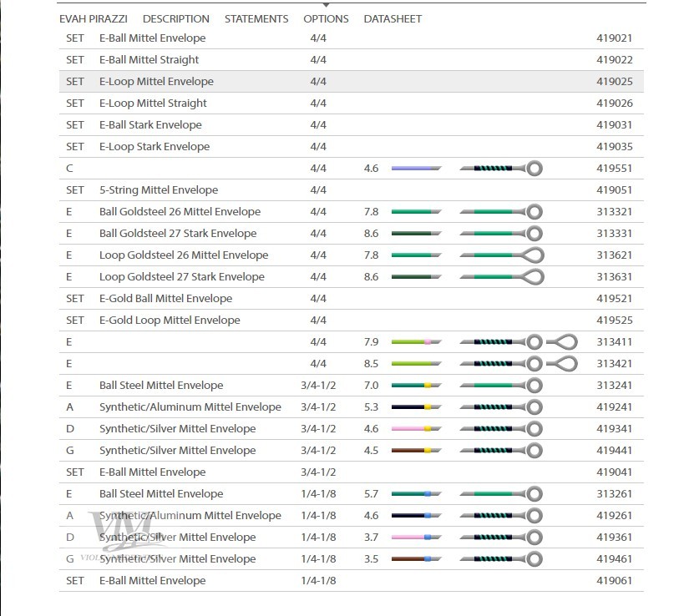Image resolution: width=684 pixels, height=616 pixels.
Task: Switch to the DESCRIPTION tab
Action: 175,19
